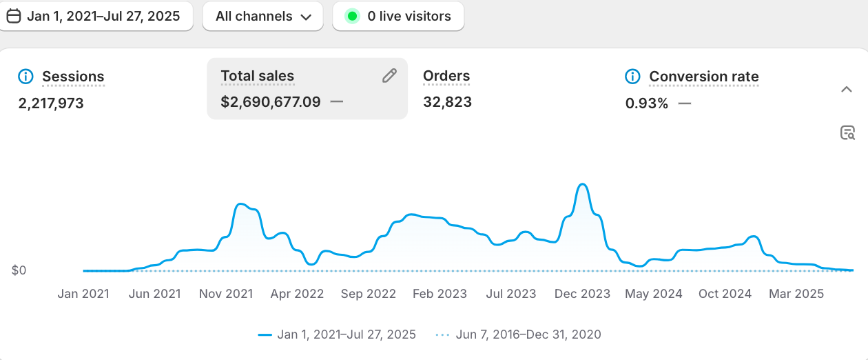Click the Apr 2022 x-axis label
Image resolution: width=868 pixels, height=360 pixels.
pos(297,294)
